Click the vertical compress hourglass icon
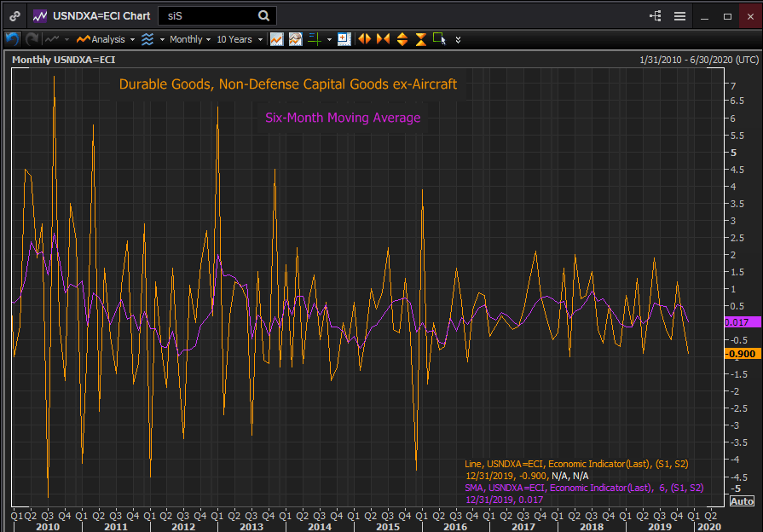 pyautogui.click(x=420, y=39)
